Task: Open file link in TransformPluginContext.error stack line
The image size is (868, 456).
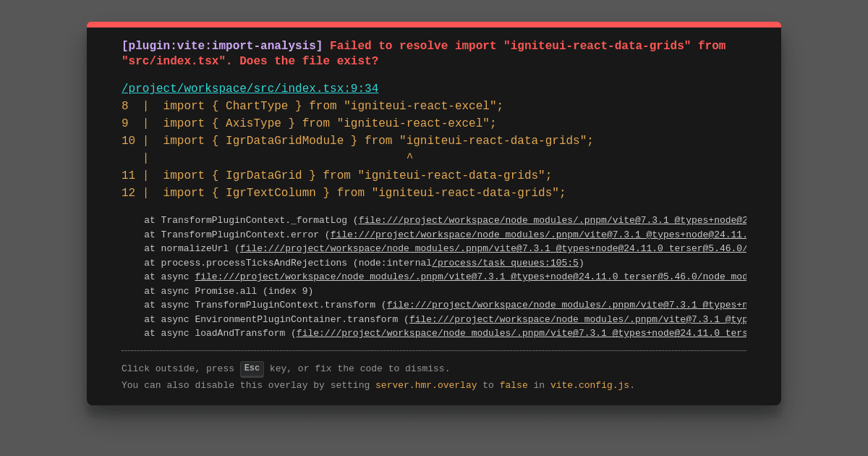Action: (x=538, y=235)
